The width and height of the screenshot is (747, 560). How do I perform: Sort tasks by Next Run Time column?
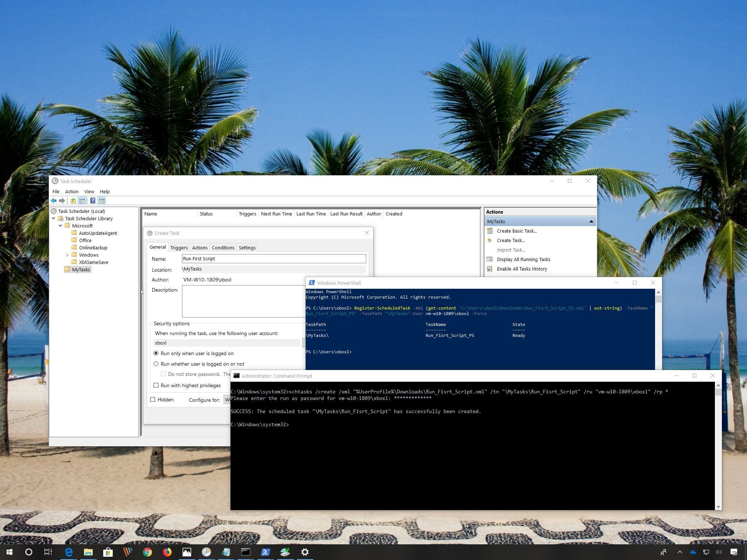click(276, 214)
